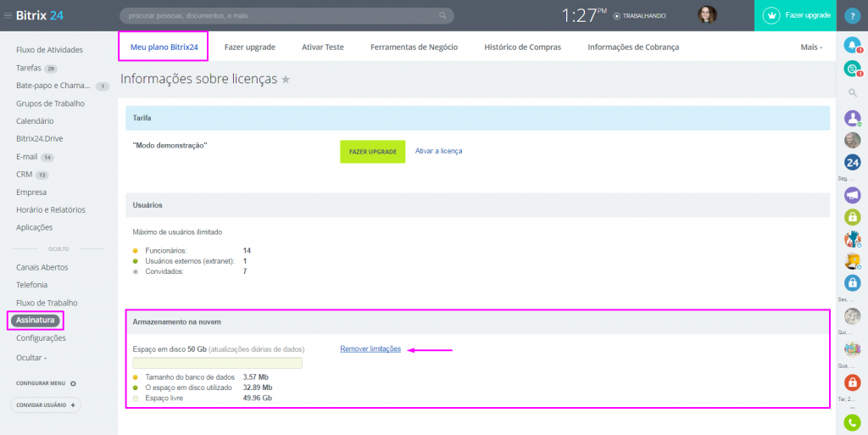Click the Convidar Usuário button
The image size is (868, 435).
point(46,405)
